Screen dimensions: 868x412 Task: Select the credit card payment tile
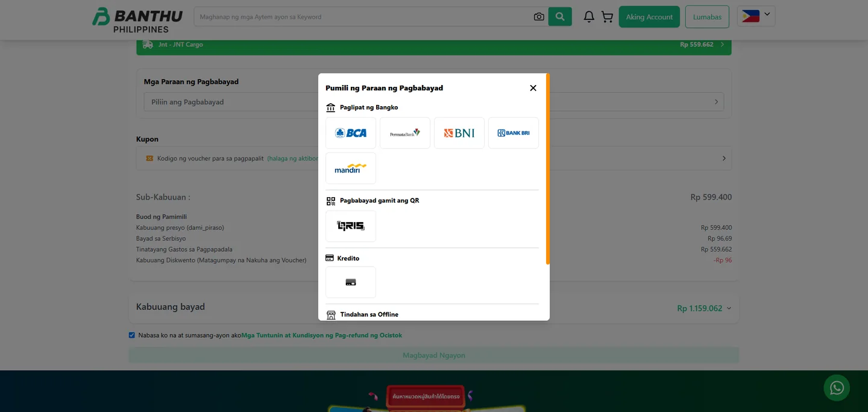pyautogui.click(x=351, y=282)
